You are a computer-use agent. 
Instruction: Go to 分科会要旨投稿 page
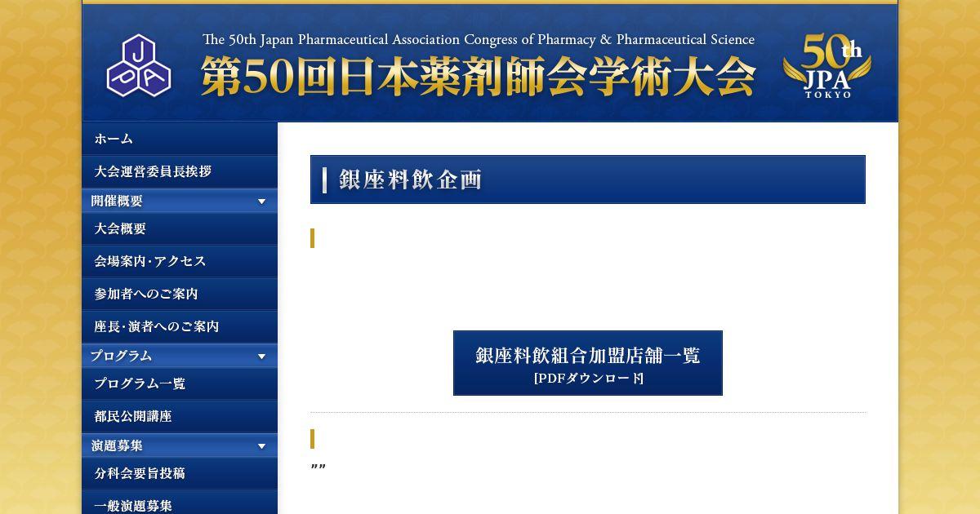180,473
